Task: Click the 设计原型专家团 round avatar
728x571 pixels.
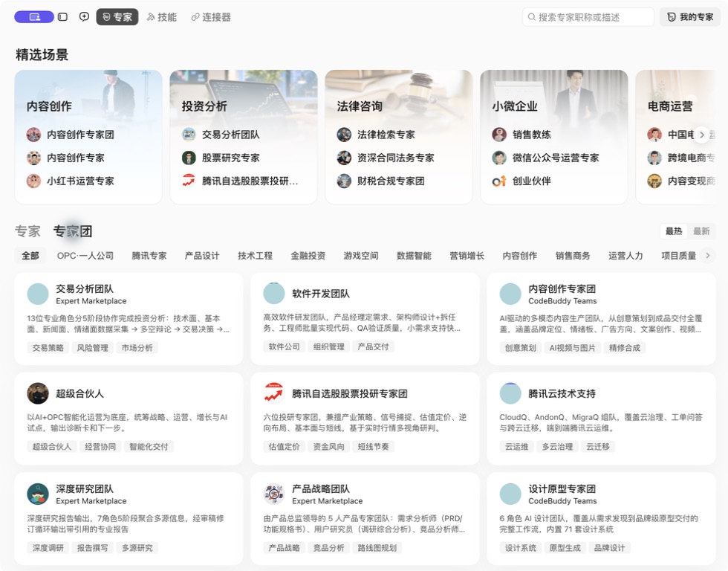Action: 510,494
